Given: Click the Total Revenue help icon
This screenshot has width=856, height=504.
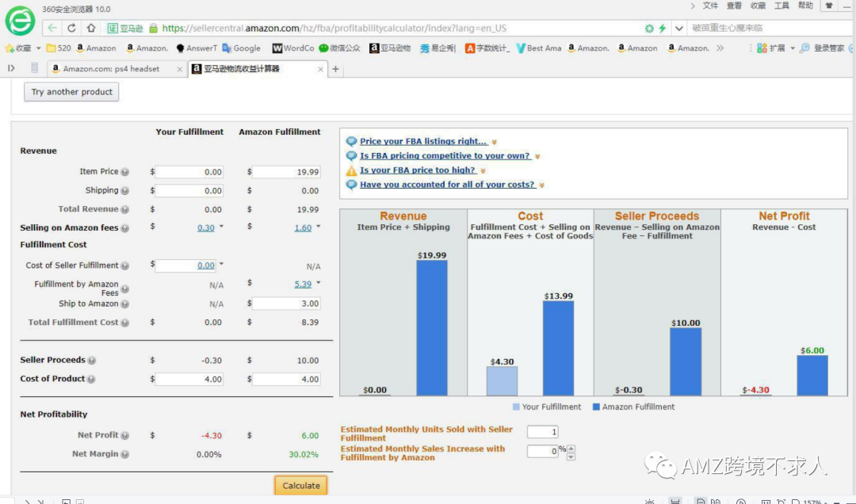Looking at the screenshot, I should coord(125,209).
